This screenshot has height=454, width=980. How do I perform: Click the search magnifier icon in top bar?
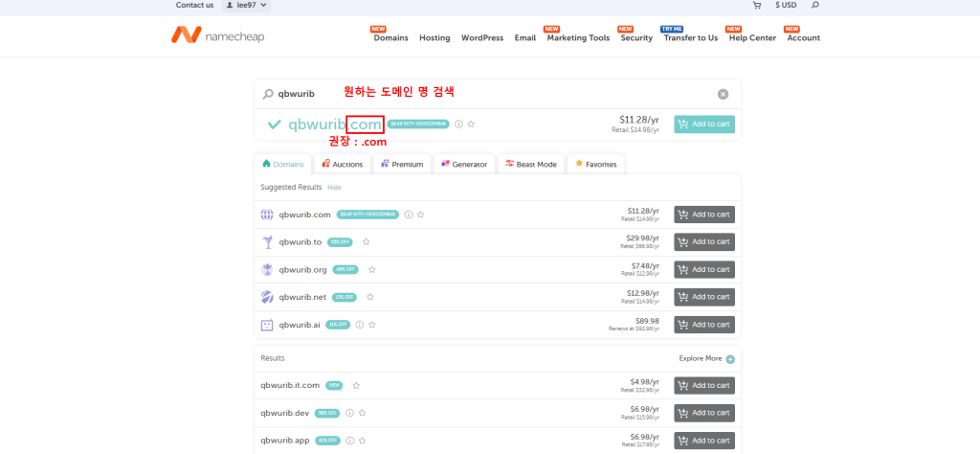point(814,5)
